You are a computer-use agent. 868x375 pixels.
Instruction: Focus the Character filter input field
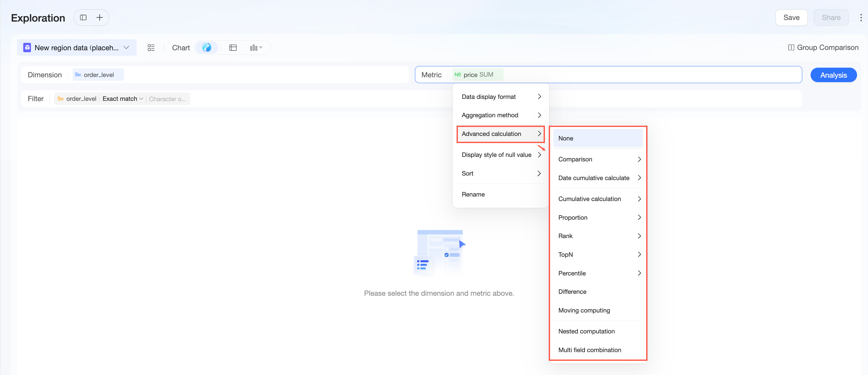[x=167, y=99]
